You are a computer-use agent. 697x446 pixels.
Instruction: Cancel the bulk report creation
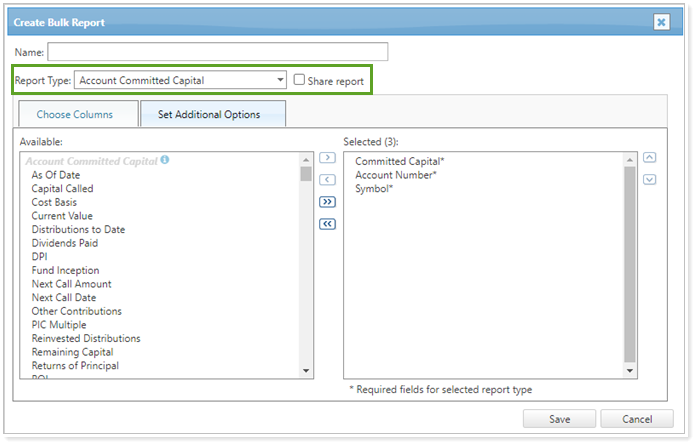pos(639,419)
